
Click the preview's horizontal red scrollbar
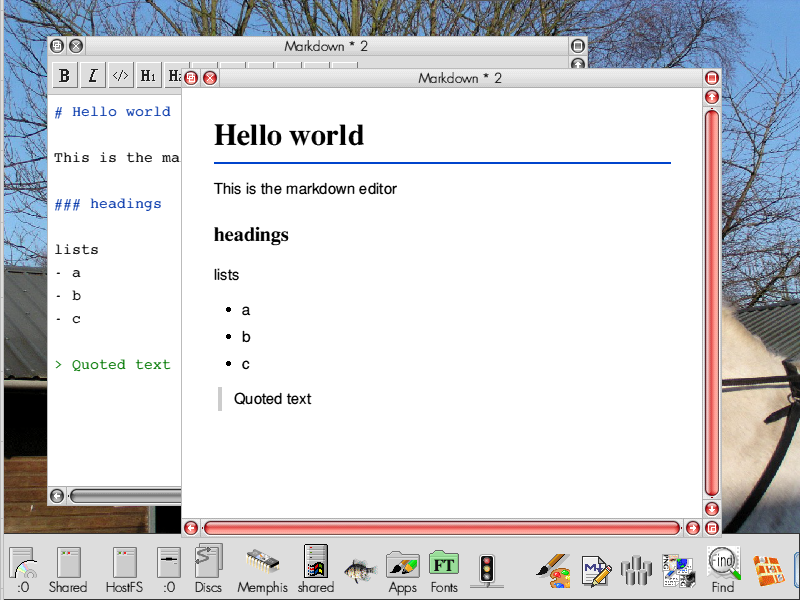click(x=442, y=528)
